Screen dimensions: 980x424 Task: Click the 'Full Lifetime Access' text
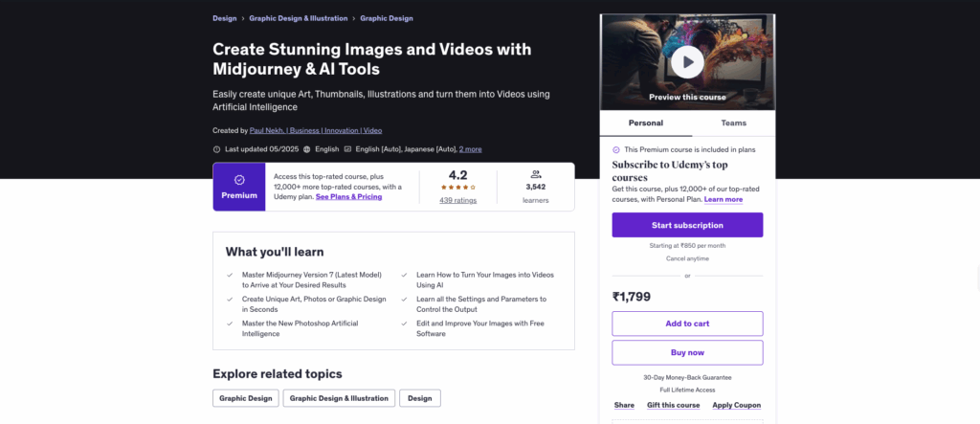tap(687, 390)
